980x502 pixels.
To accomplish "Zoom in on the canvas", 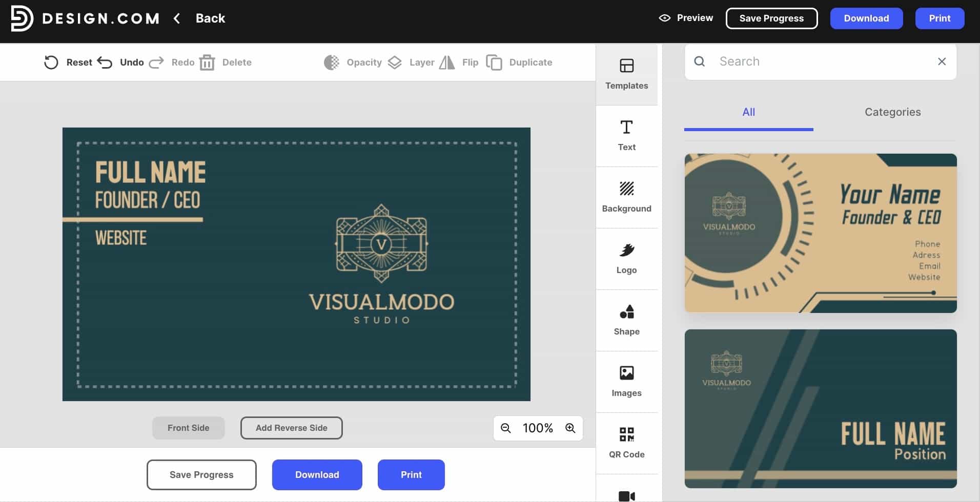I will (x=569, y=428).
